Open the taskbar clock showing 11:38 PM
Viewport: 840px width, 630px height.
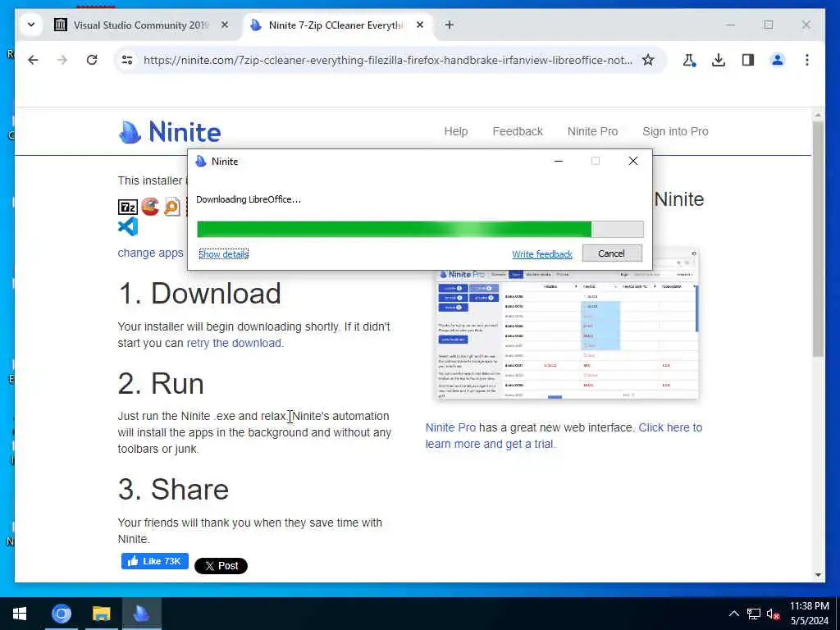(x=809, y=614)
